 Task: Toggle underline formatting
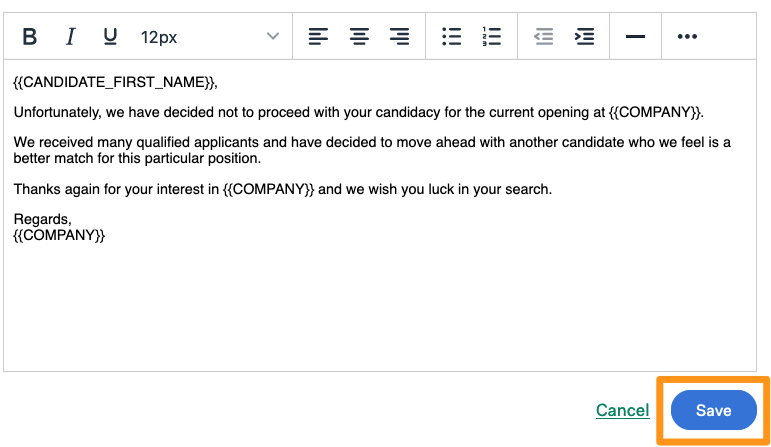tap(110, 37)
